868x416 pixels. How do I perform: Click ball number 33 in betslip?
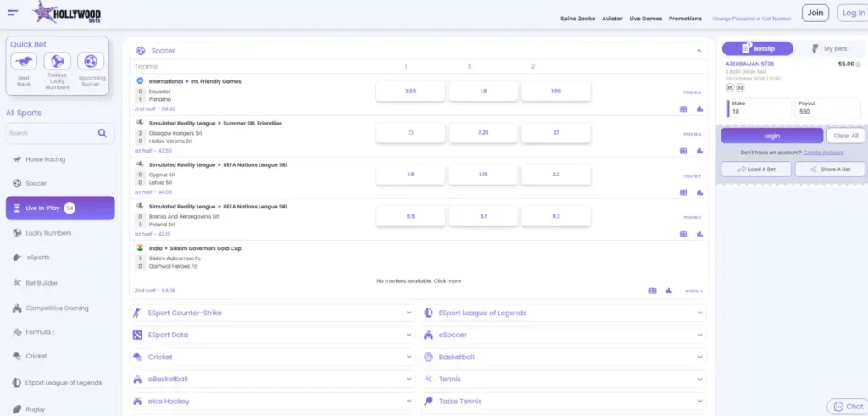pos(740,87)
